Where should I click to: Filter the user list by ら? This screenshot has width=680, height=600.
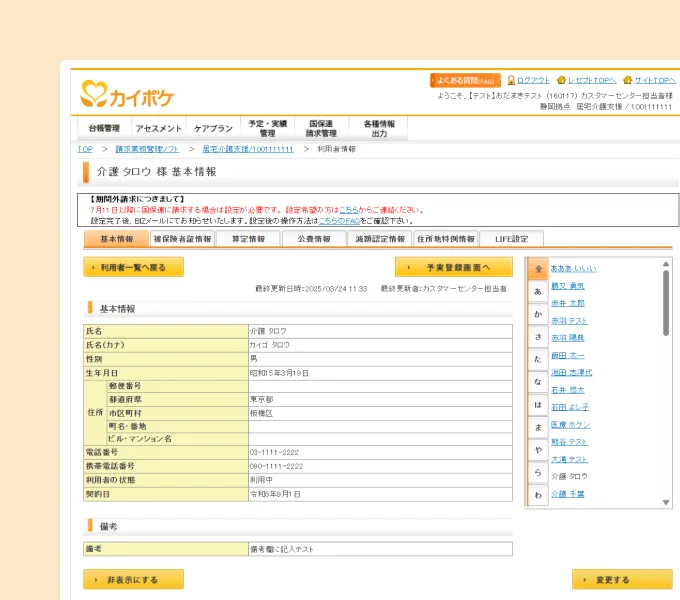click(538, 472)
